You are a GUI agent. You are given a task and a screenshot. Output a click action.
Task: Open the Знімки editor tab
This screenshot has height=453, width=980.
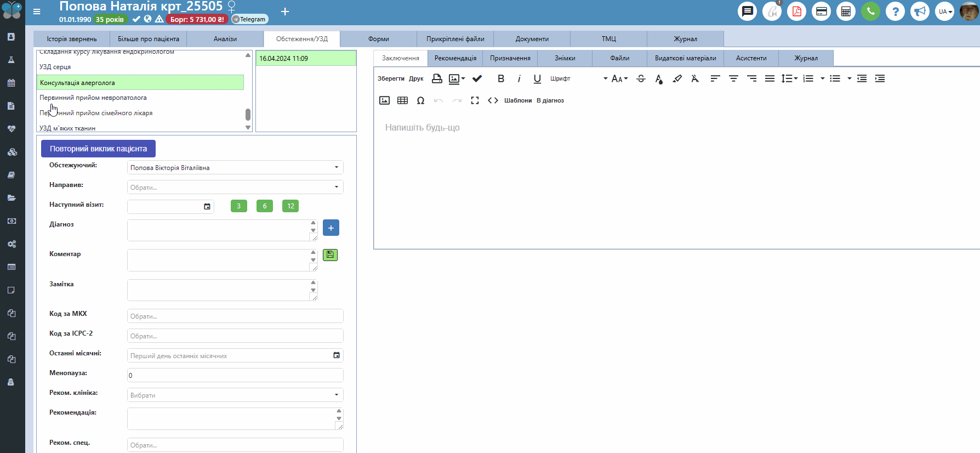coord(565,58)
